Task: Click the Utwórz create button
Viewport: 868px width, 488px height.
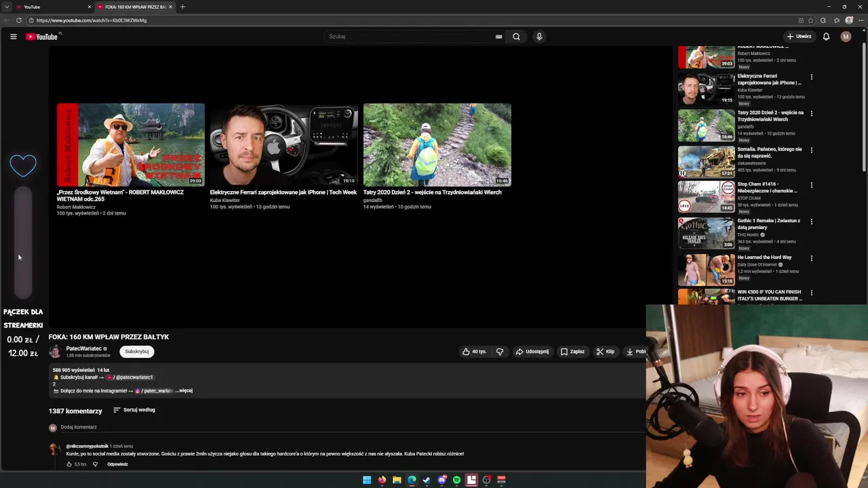Action: pyautogui.click(x=799, y=37)
